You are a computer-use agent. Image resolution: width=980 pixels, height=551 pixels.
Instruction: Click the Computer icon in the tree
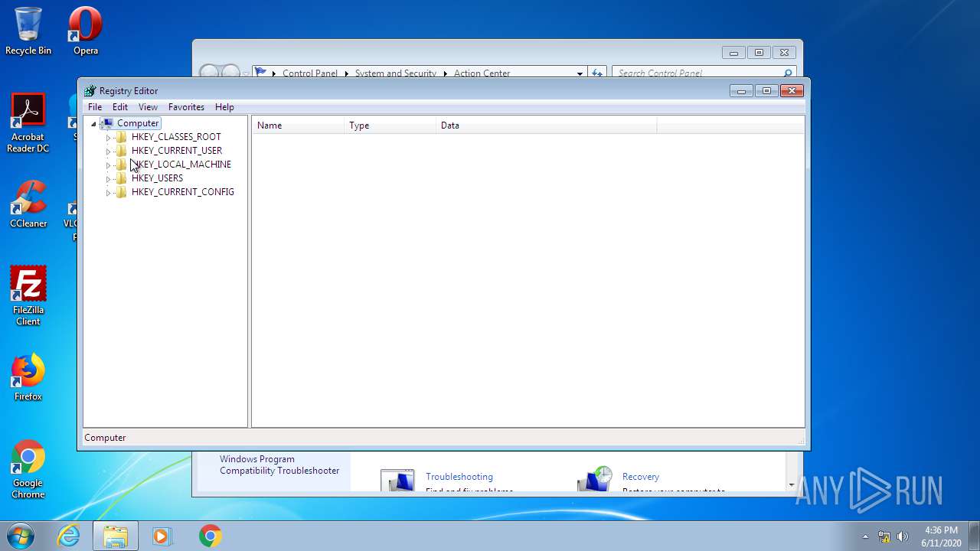[x=107, y=123]
